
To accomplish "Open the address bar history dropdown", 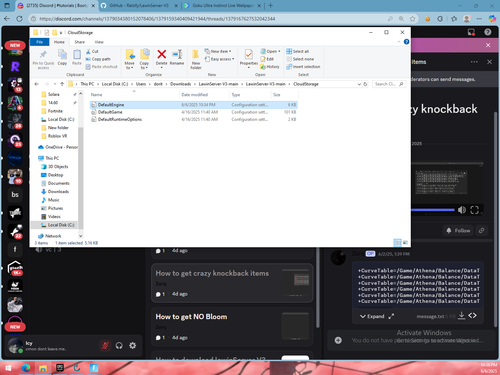I will [359, 84].
